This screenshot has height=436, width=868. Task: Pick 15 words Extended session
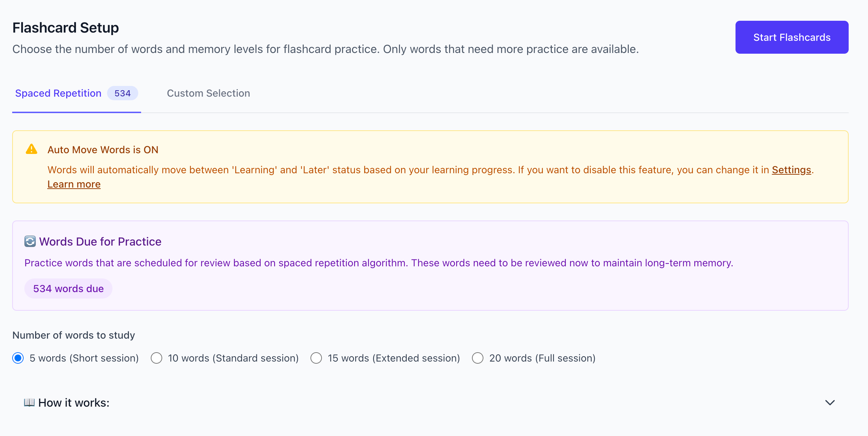(316, 358)
